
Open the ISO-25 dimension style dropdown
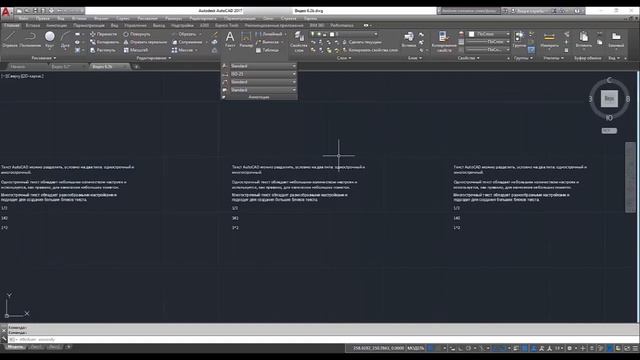coord(263,74)
